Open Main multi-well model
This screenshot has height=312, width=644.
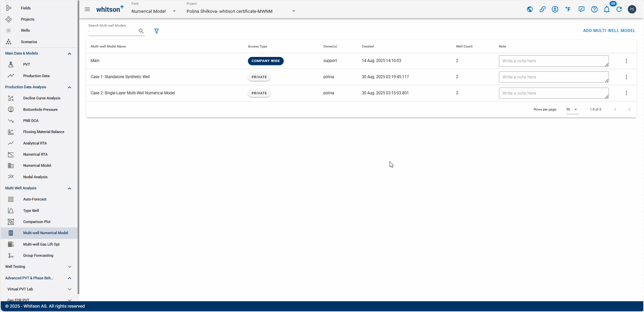[95, 61]
